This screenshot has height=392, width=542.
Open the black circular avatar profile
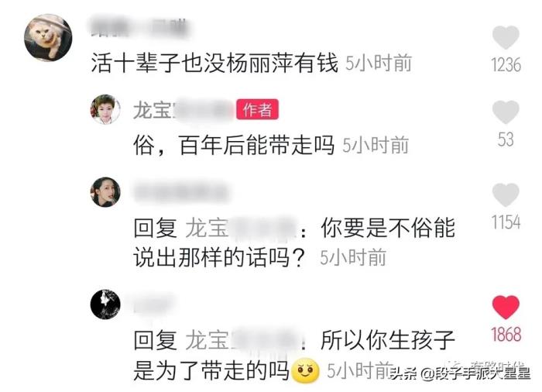click(105, 304)
